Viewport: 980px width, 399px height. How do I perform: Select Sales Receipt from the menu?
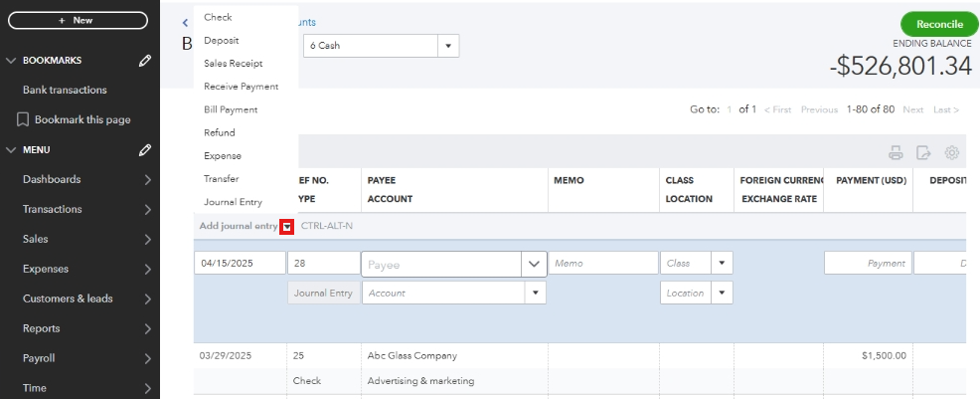233,64
